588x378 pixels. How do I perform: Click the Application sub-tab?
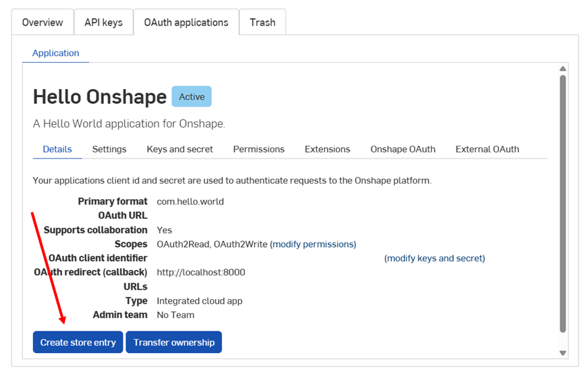point(55,53)
